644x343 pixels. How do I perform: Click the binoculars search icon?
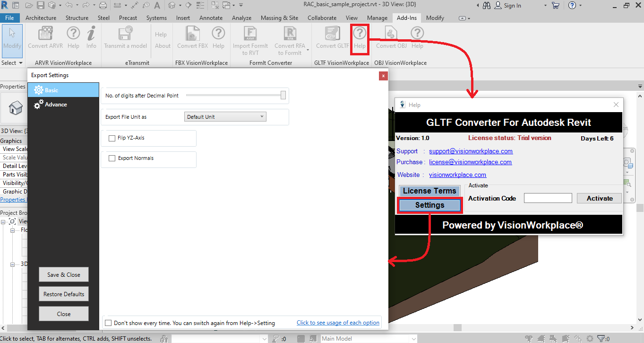[487, 6]
